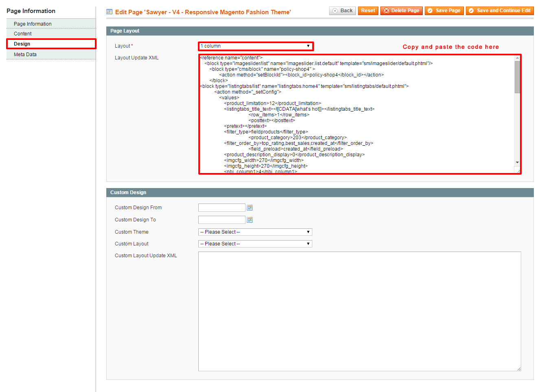Click the 'Custom Layout Update XML' label
This screenshot has height=392, width=542.
pos(146,256)
